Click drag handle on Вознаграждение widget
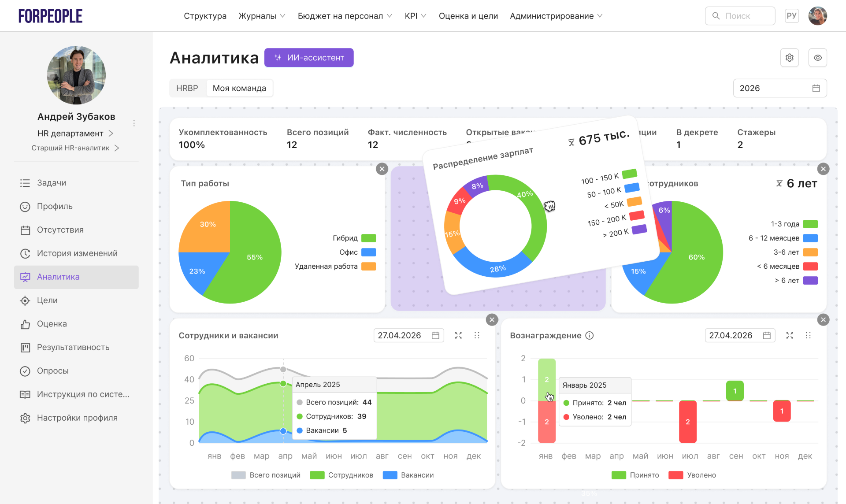846x504 pixels. 808,335
